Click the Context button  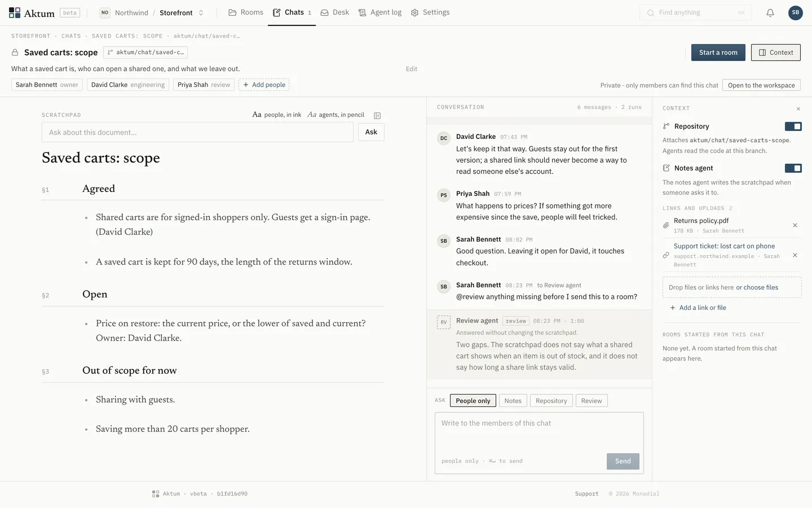[x=776, y=52]
